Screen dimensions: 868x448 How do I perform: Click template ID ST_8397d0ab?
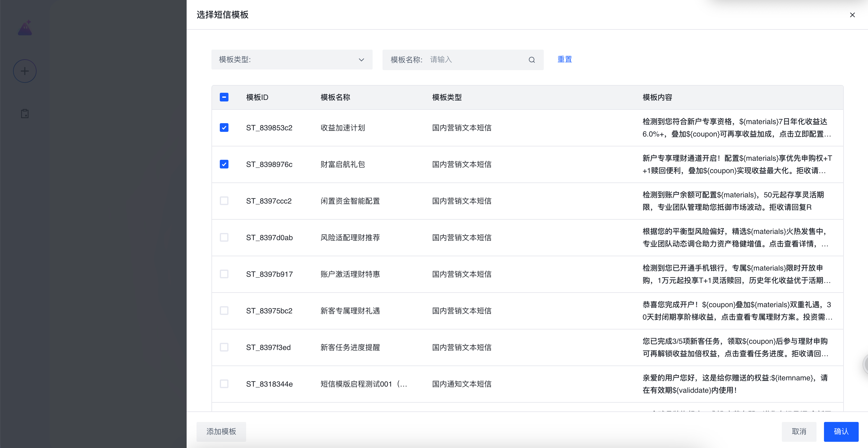pos(269,238)
